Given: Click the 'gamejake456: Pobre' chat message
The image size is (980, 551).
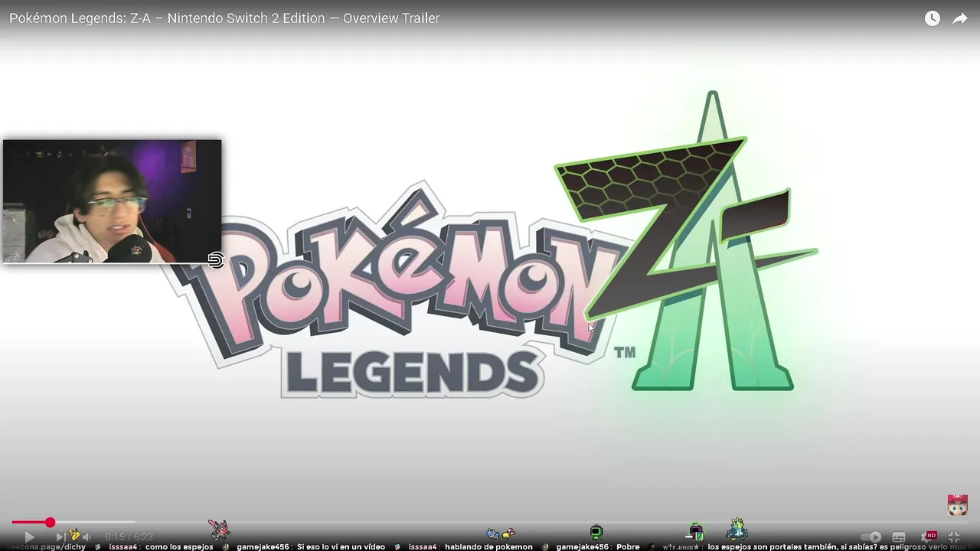Looking at the screenshot, I should click(598, 546).
